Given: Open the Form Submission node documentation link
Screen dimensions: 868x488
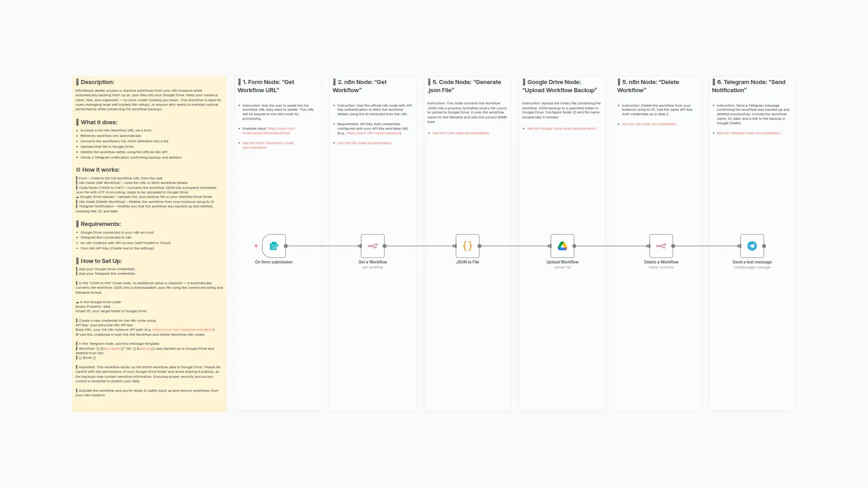Looking at the screenshot, I should (268, 145).
